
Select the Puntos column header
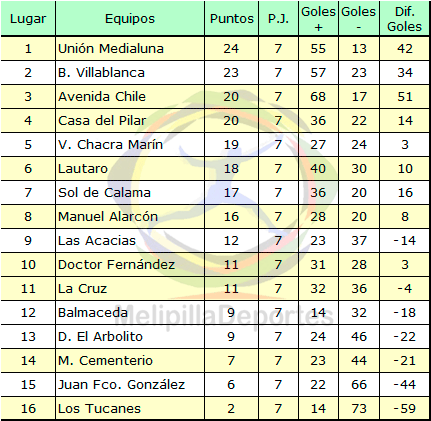(x=232, y=19)
